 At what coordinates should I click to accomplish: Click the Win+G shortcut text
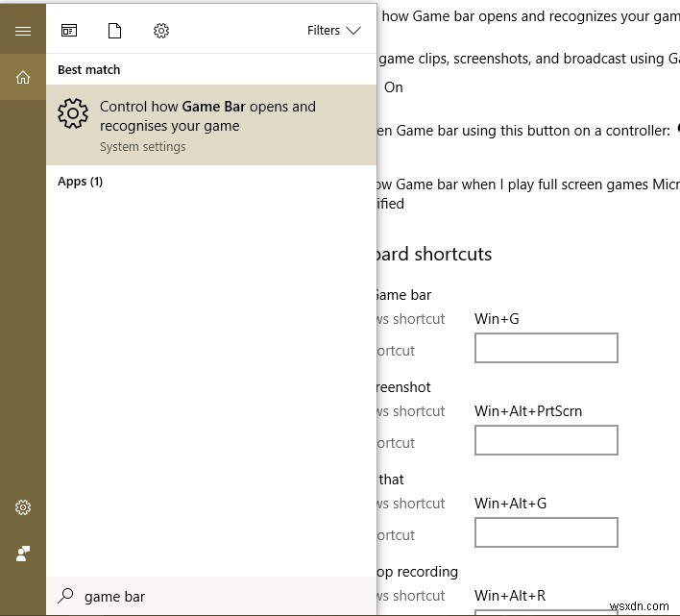[497, 319]
